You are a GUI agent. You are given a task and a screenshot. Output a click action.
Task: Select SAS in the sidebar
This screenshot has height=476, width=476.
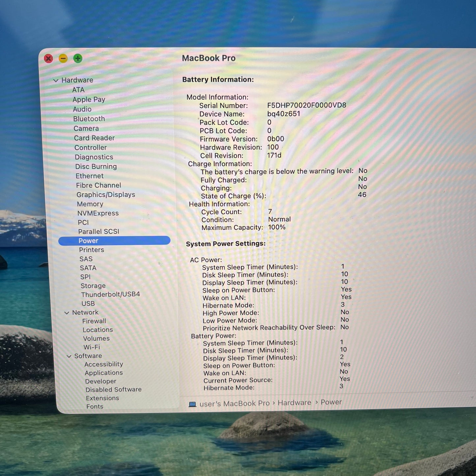86,259
